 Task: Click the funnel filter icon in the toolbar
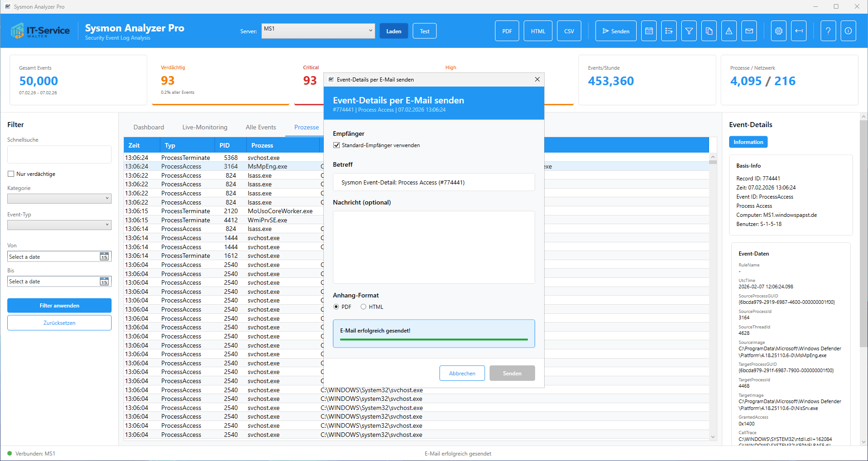(x=689, y=31)
